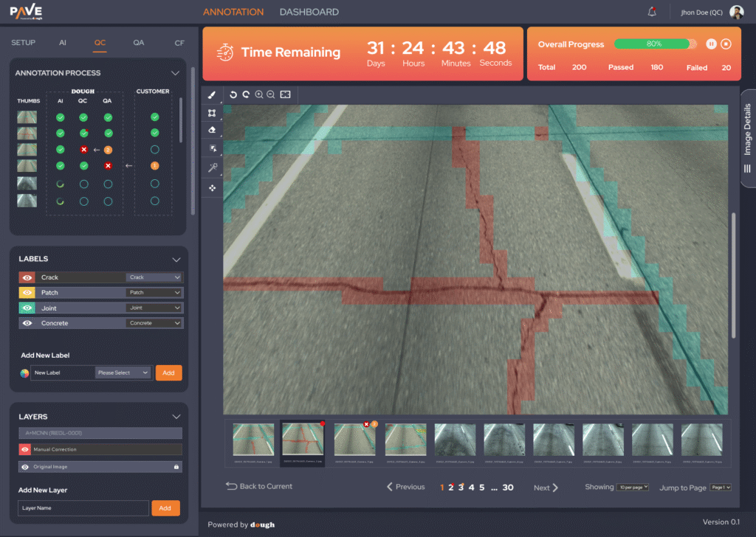Pick the Magic Wand tool
This screenshot has width=756, height=537.
click(212, 167)
